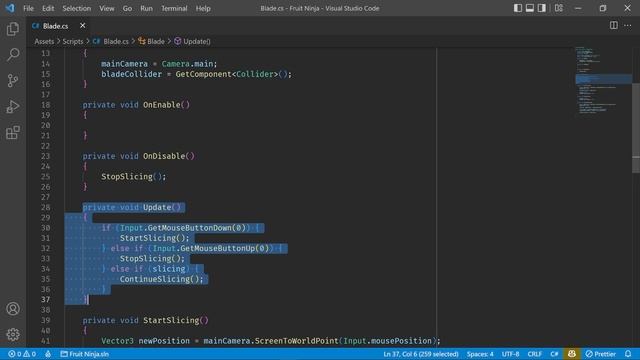Change encoding via UTF-8 indicator
This screenshot has width=640, height=360.
click(510, 354)
